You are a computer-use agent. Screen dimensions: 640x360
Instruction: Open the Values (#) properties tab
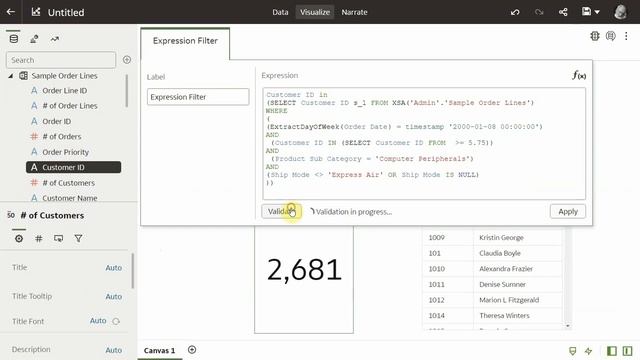(39, 238)
